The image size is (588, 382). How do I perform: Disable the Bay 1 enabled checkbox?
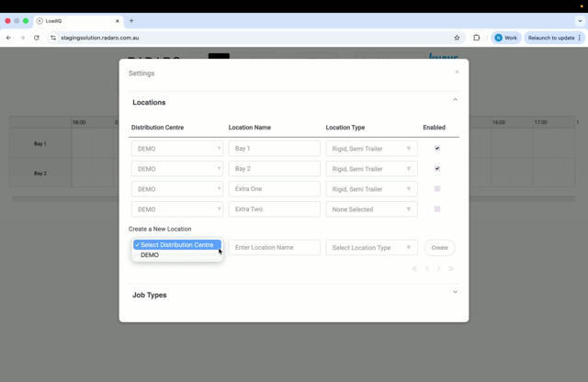pyautogui.click(x=437, y=149)
